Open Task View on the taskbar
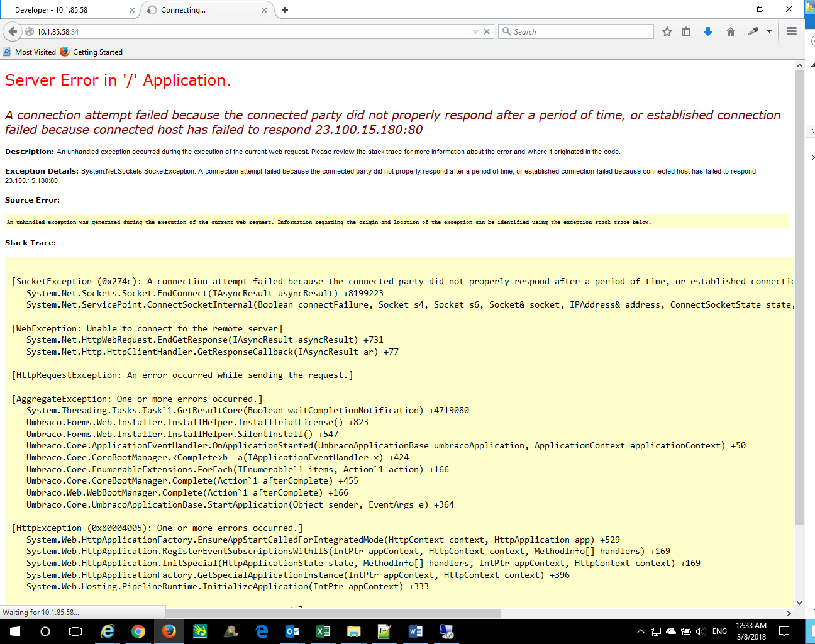The image size is (815, 644). pyautogui.click(x=75, y=631)
